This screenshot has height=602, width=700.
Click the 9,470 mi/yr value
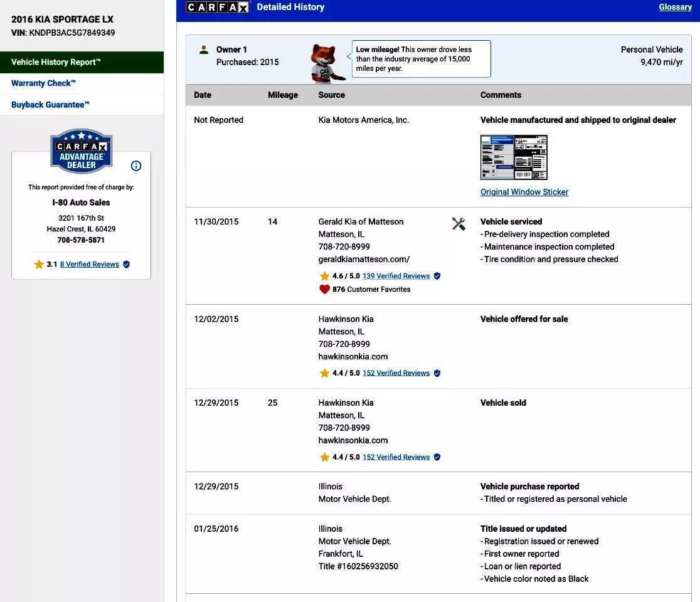[x=662, y=62]
